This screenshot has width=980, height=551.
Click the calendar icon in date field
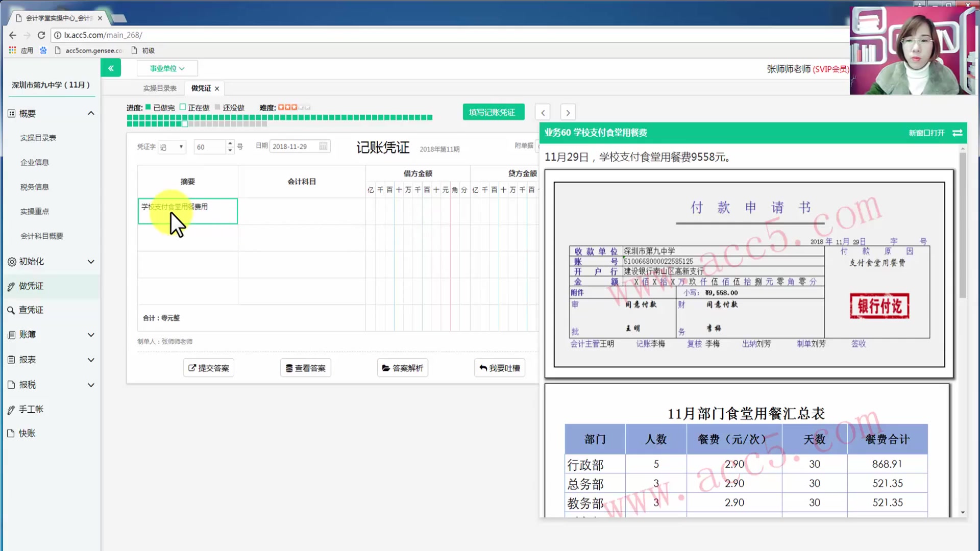pos(323,146)
